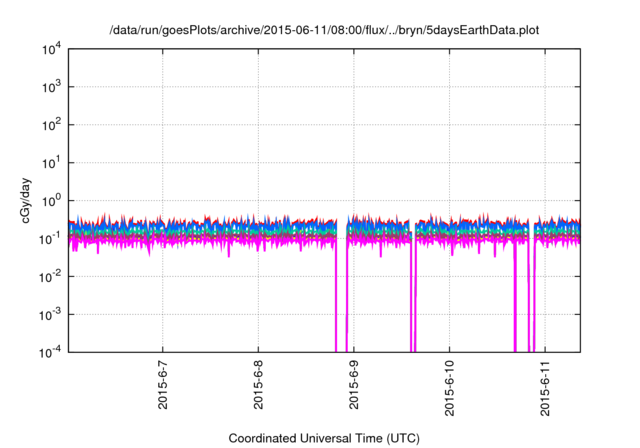Click the Coordinated Universal Time axis label
This screenshot has height=448, width=640.
click(324, 438)
